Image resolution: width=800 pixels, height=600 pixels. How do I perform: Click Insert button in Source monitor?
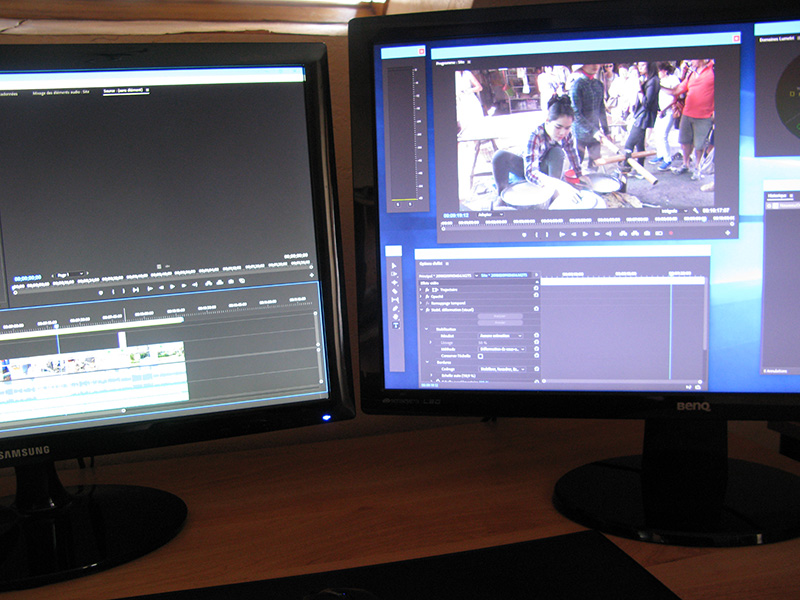click(209, 283)
